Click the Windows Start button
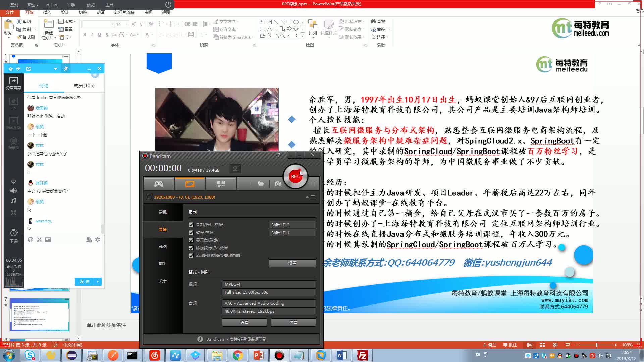The width and height of the screenshot is (644, 362). tap(9, 355)
